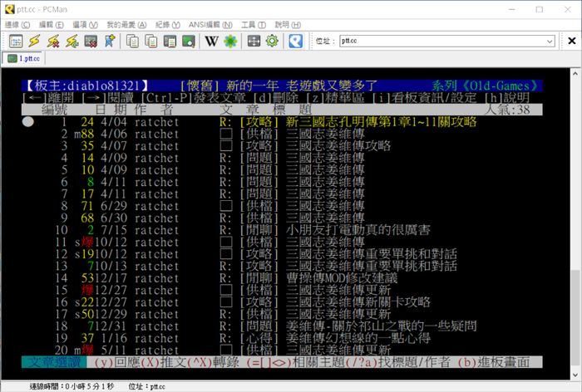The width and height of the screenshot is (582, 392).
Task: Click the yellow lightning connect icon
Action: tap(35, 42)
